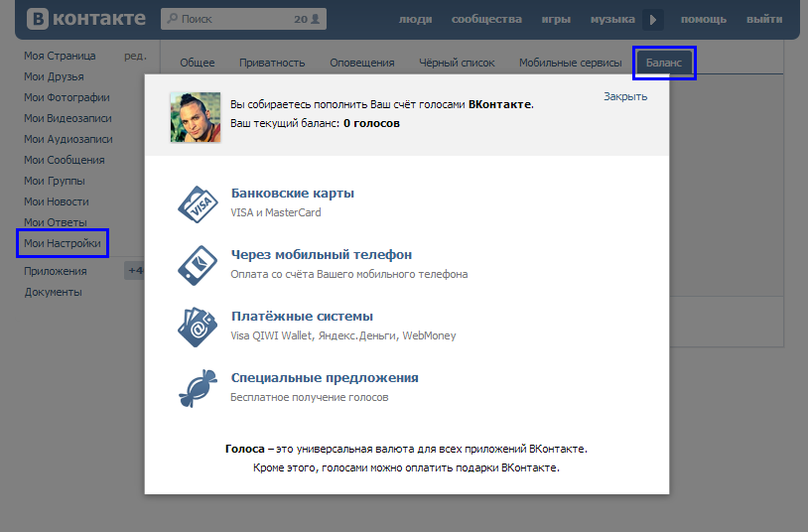Open сообщества in the top menu
The height and width of the screenshot is (532, 808).
click(486, 20)
